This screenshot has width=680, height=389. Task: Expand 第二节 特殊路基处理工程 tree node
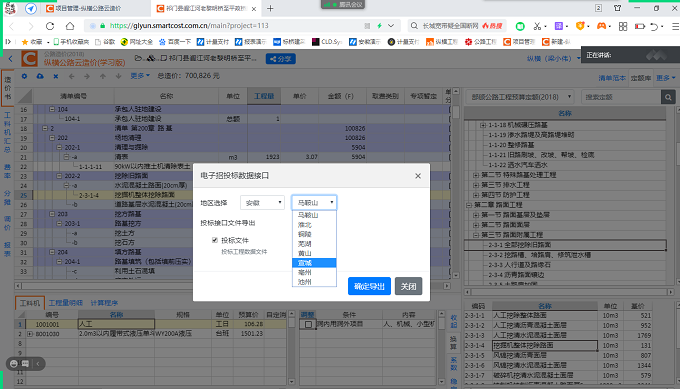[476, 175]
